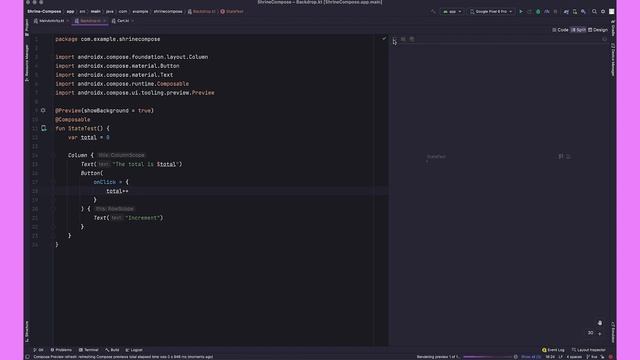Open the Emulator side panel
Screen dimensions: 640x360
point(613,332)
